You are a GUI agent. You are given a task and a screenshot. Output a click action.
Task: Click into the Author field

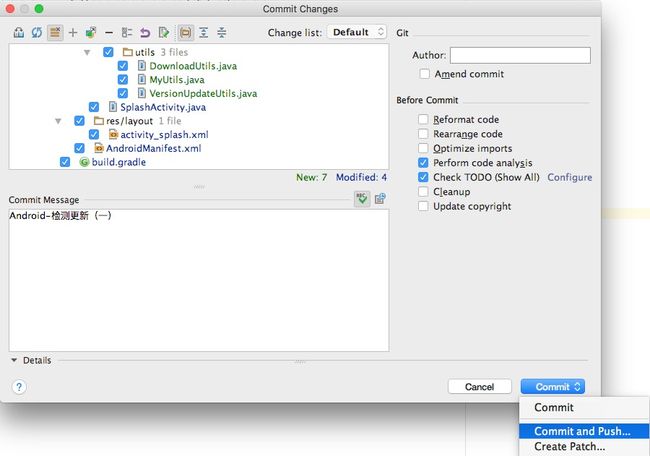[x=520, y=55]
